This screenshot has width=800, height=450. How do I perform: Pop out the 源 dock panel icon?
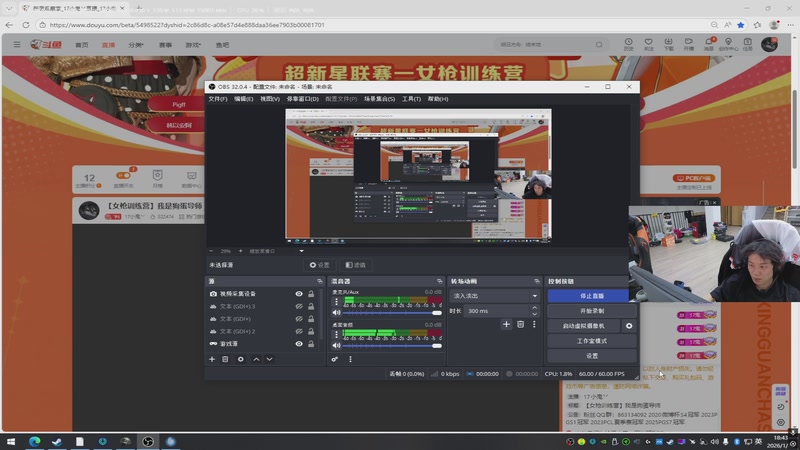[x=320, y=281]
